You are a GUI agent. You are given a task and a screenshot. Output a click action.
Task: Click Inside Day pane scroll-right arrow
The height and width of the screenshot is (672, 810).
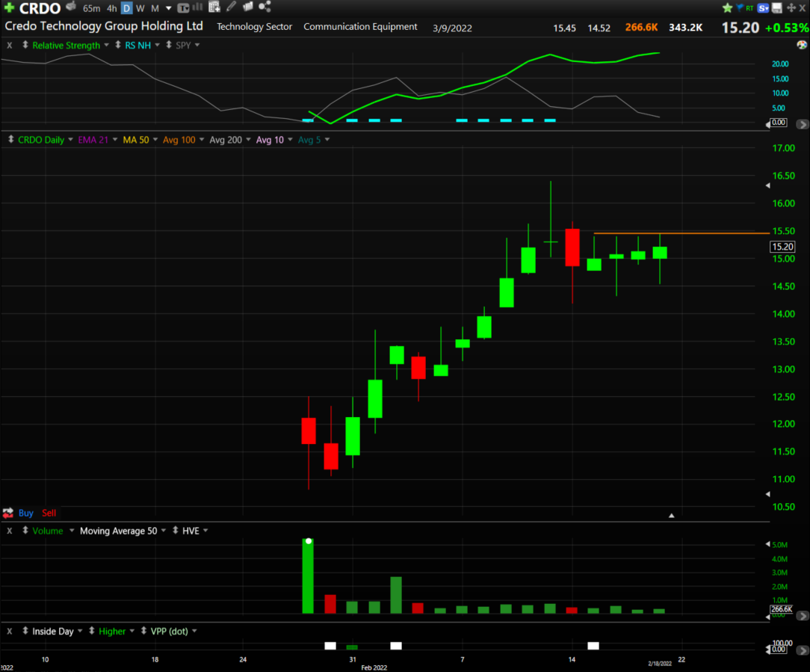[x=802, y=650]
